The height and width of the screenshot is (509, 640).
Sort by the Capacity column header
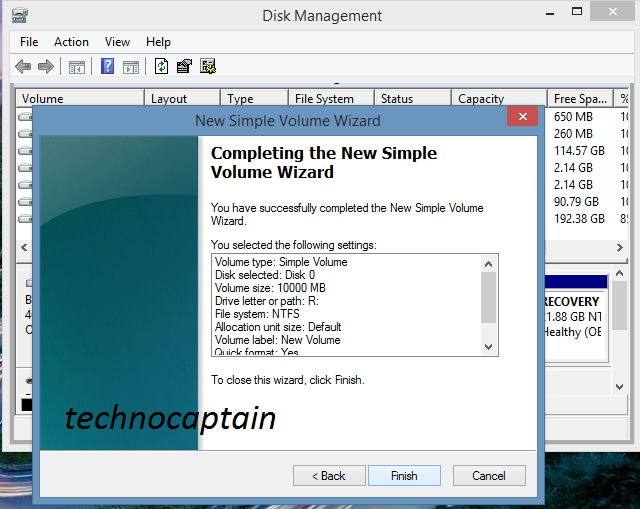(499, 98)
